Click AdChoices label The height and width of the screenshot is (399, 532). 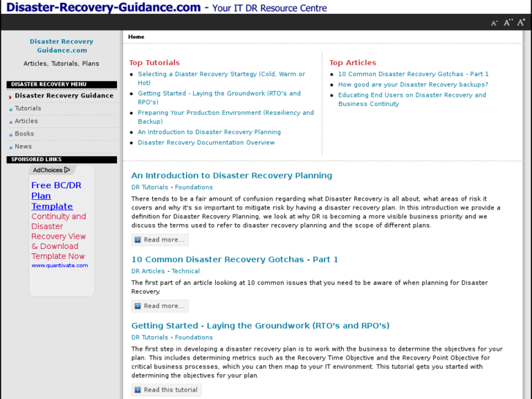48,170
